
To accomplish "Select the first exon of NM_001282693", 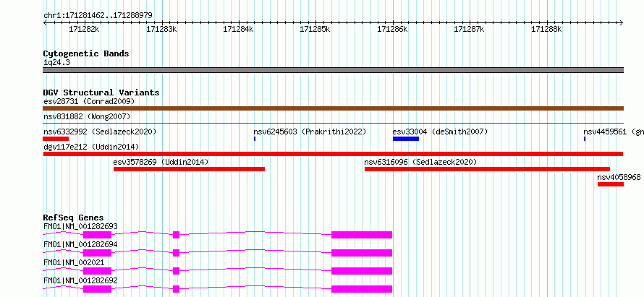I will (x=98, y=235).
